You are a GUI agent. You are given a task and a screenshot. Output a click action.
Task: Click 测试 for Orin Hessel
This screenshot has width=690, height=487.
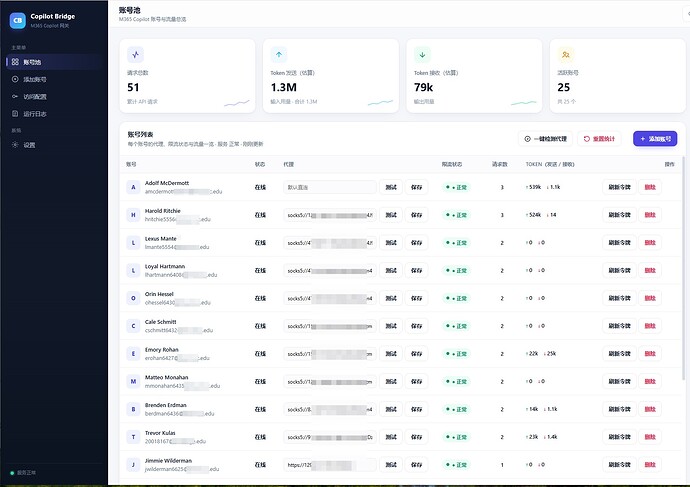[x=391, y=298]
